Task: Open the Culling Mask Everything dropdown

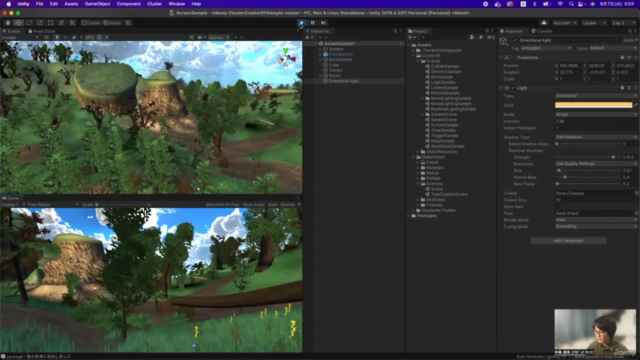Action: [596, 227]
